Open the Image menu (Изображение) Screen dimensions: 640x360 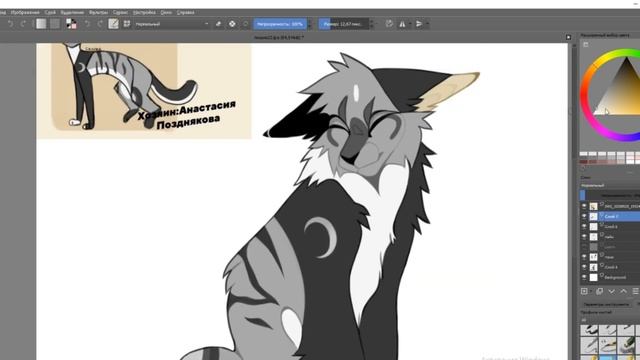tap(25, 13)
